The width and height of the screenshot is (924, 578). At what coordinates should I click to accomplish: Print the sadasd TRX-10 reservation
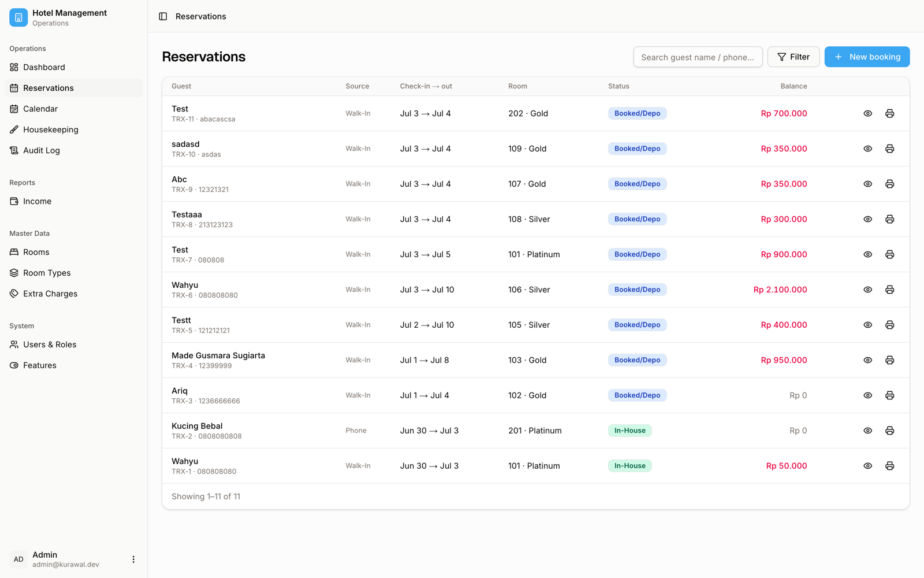coord(889,149)
